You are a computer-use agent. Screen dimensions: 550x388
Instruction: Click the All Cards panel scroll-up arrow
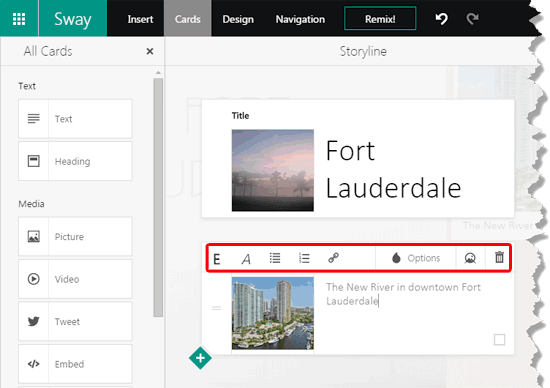158,73
